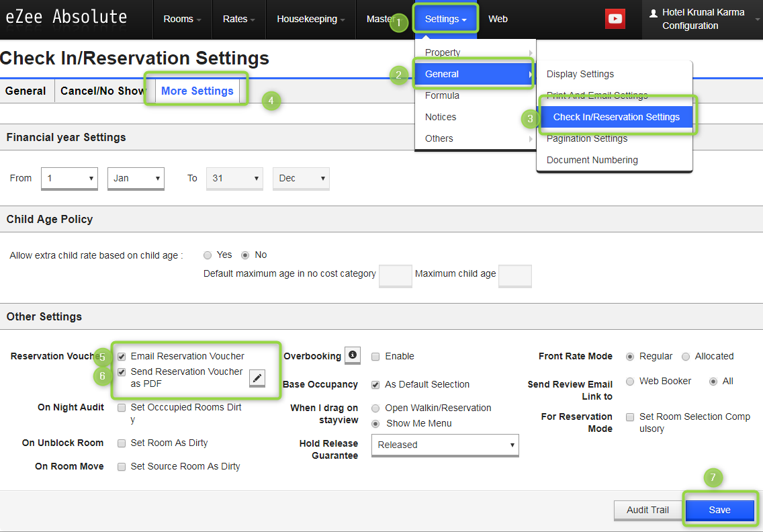
Task: Check Email Reservation Voucher
Action: [122, 357]
